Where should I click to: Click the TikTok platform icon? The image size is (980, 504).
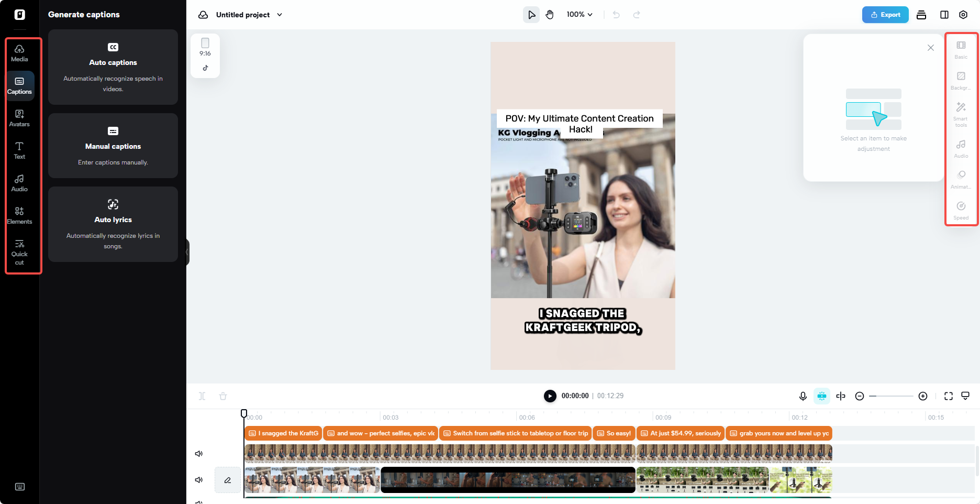pyautogui.click(x=205, y=68)
